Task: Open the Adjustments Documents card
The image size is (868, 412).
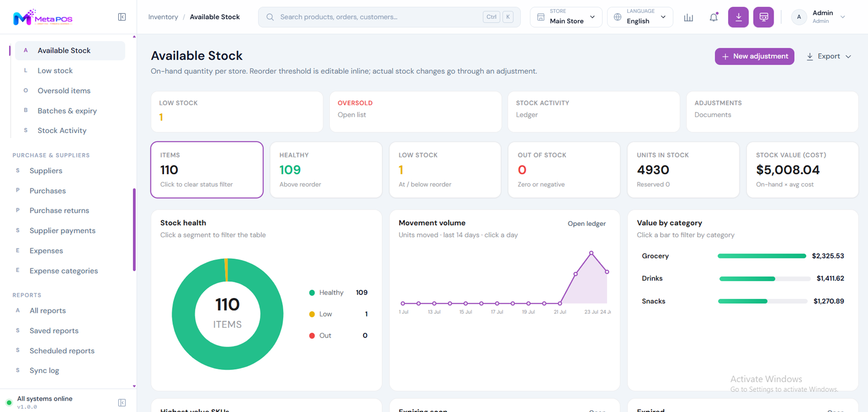Action: click(773, 111)
